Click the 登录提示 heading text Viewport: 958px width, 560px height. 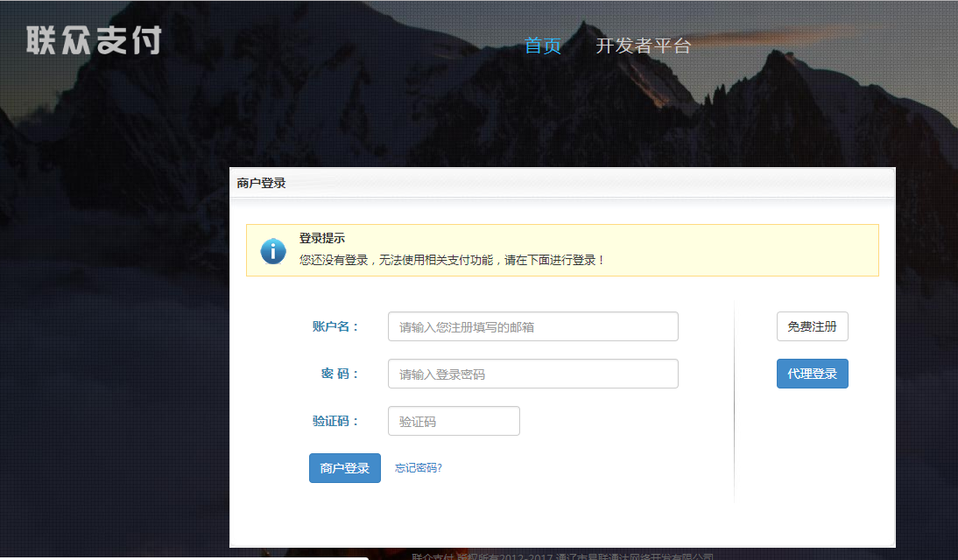click(x=322, y=238)
